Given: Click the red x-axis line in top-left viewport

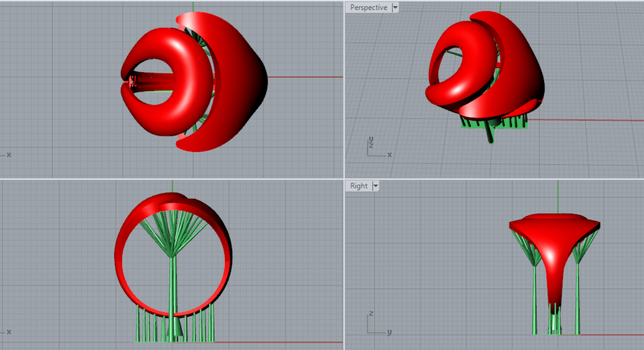Looking at the screenshot, I should [305, 77].
